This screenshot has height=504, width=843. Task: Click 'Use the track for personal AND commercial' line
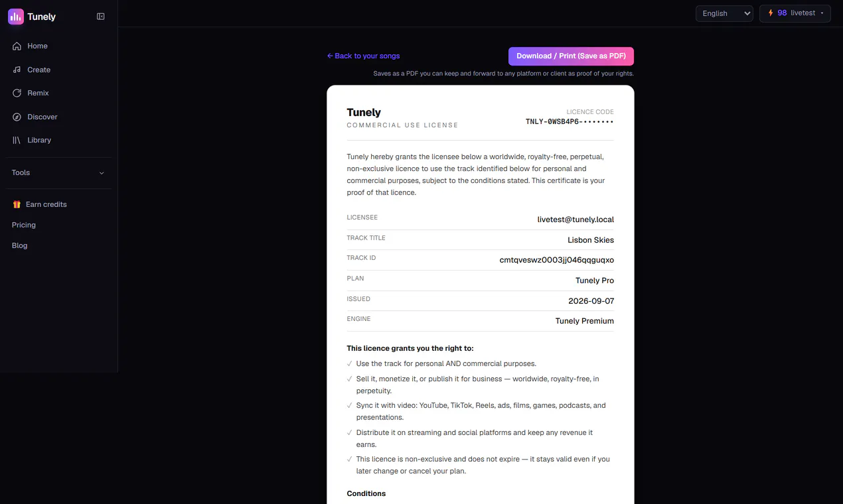pos(446,363)
